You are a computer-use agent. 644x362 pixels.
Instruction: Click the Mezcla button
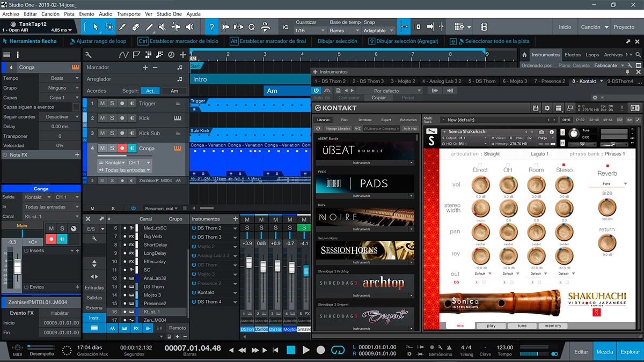[x=604, y=352]
